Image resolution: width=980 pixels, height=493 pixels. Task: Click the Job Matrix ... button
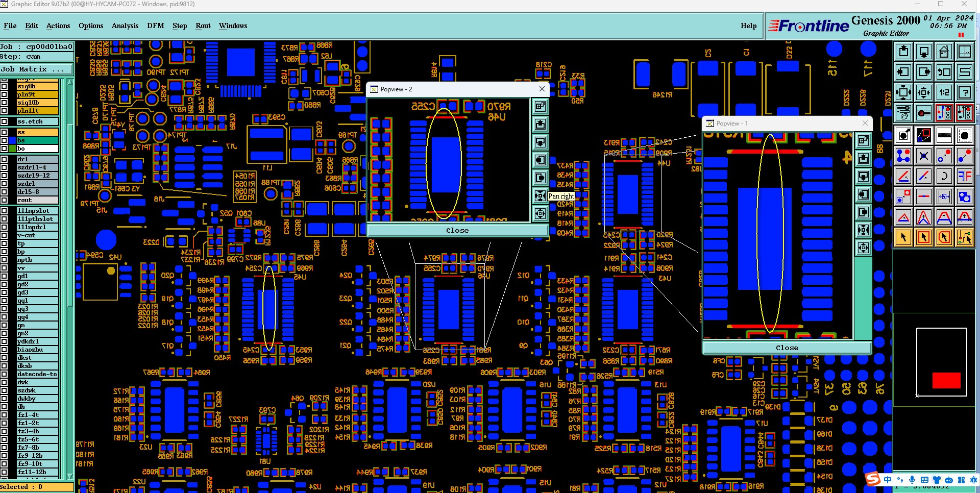pyautogui.click(x=37, y=69)
